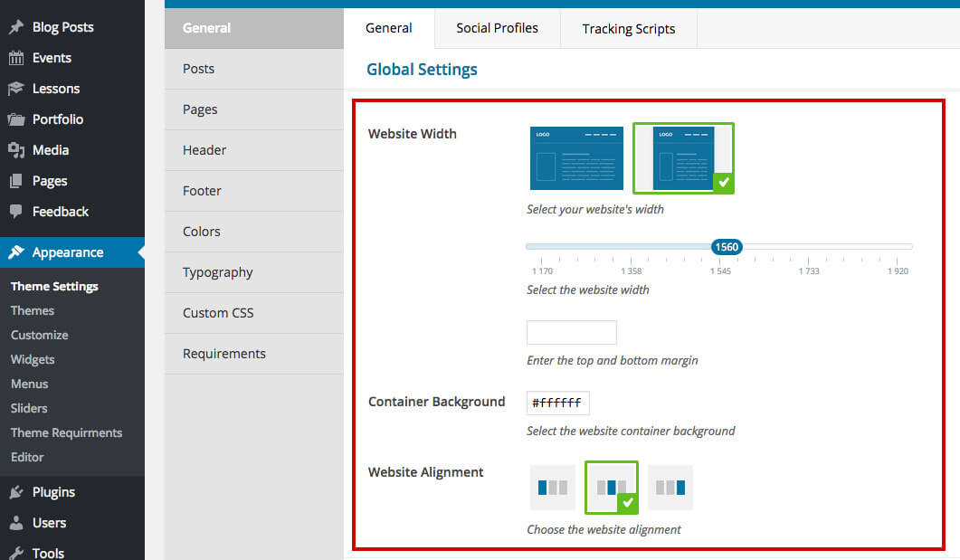The image size is (960, 560).
Task: Click the Feedback speech bubble icon
Action: pos(16,211)
